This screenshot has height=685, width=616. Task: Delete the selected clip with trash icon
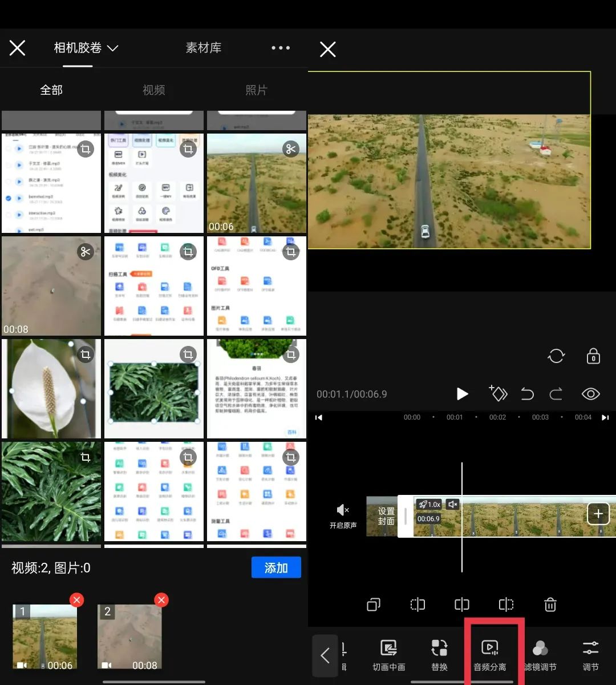pyautogui.click(x=550, y=605)
